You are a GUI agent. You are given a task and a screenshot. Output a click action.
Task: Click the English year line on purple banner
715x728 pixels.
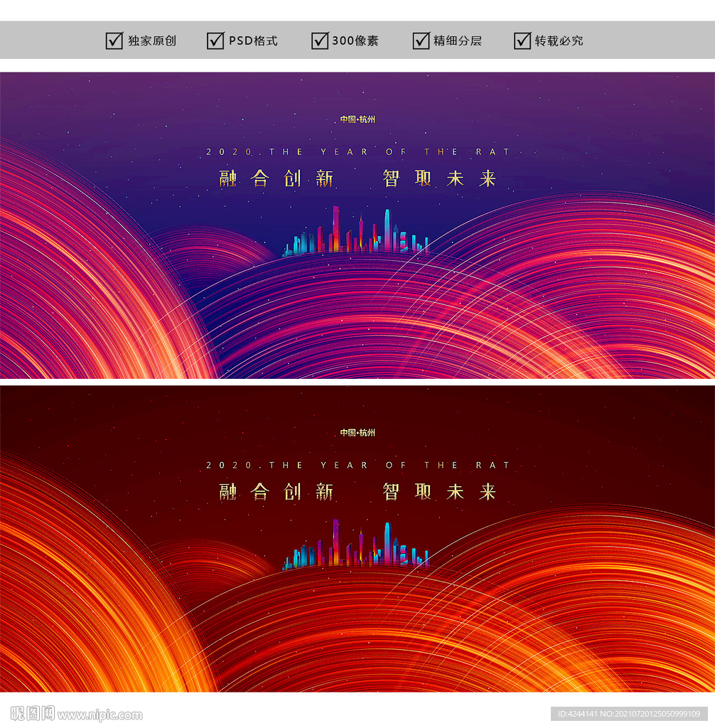[x=358, y=152]
